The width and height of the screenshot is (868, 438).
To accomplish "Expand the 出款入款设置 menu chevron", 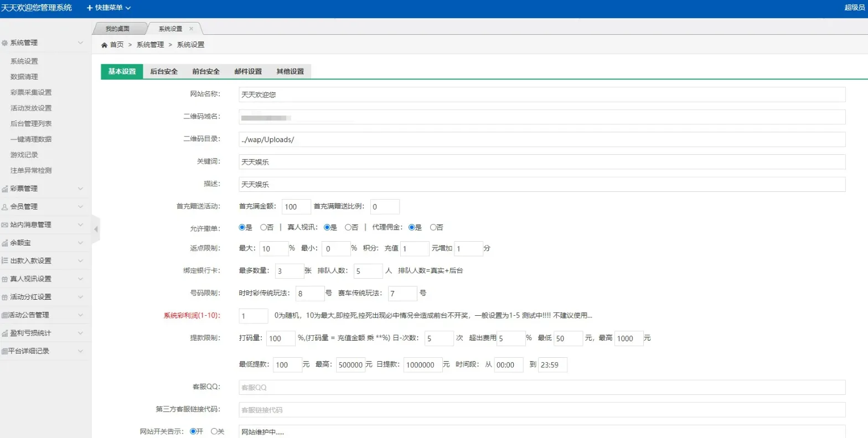I will [x=80, y=260].
